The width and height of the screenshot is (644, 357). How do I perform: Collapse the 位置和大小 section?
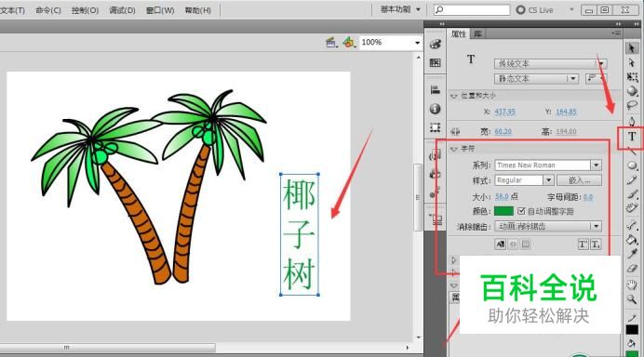pos(453,96)
